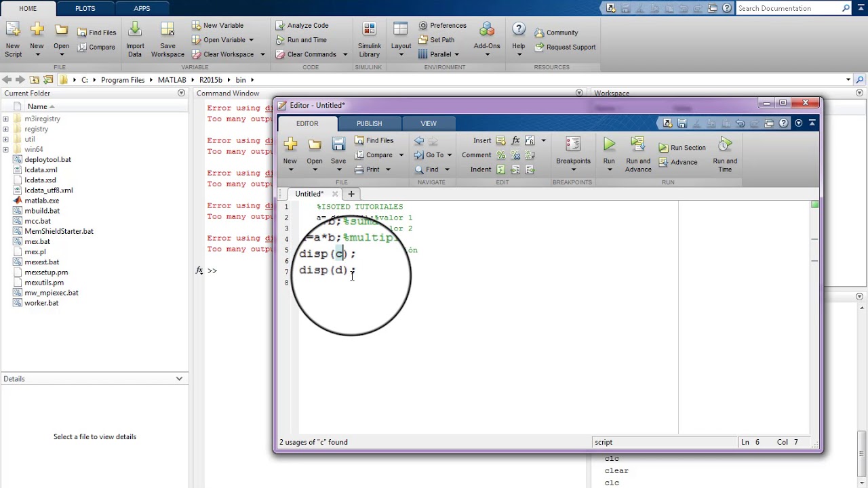Click Find Files in main HOME toolbar

point(96,33)
